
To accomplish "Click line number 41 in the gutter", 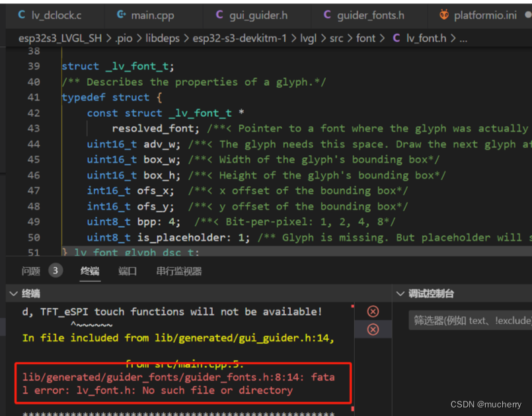I will [34, 97].
